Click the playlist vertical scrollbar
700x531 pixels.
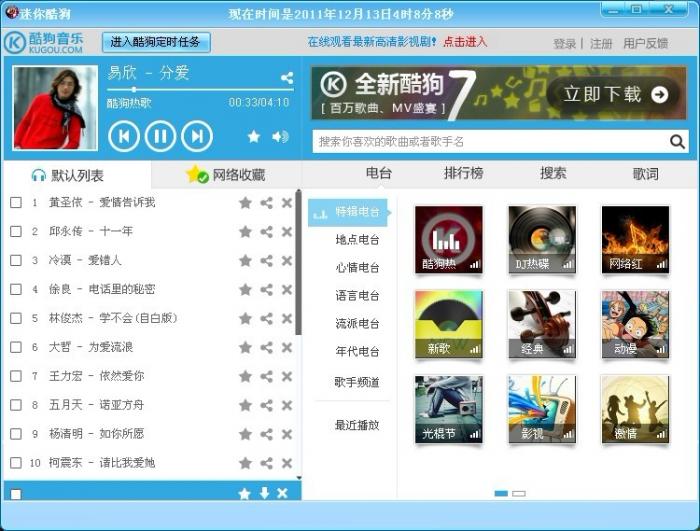coord(298,263)
